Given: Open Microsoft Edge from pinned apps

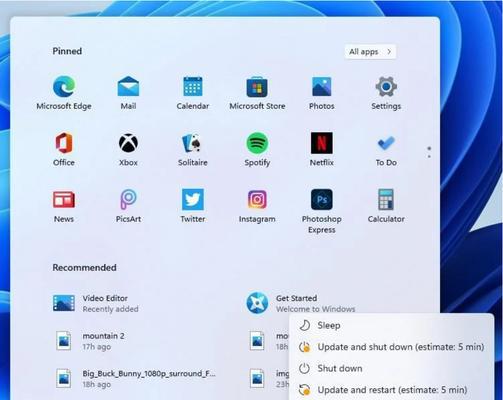Looking at the screenshot, I should pyautogui.click(x=64, y=93).
